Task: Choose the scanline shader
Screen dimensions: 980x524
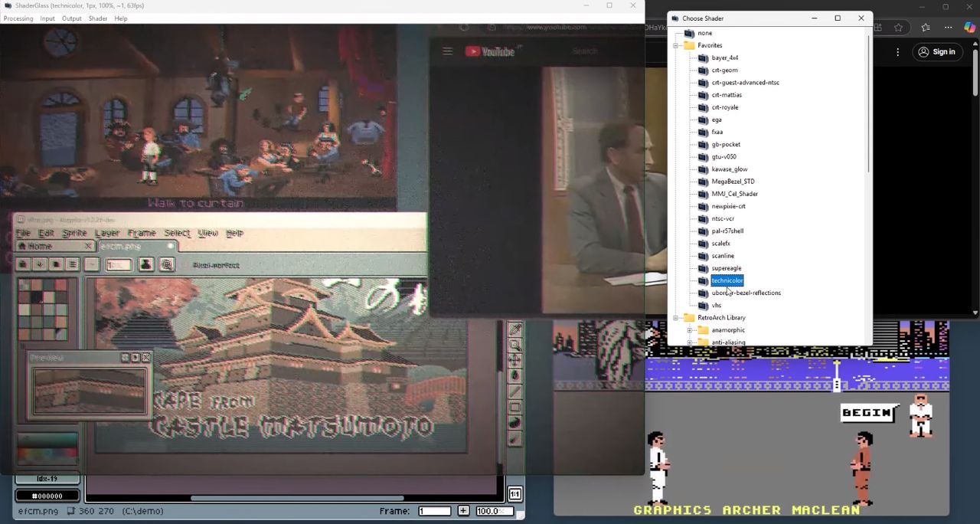Action: pos(723,256)
